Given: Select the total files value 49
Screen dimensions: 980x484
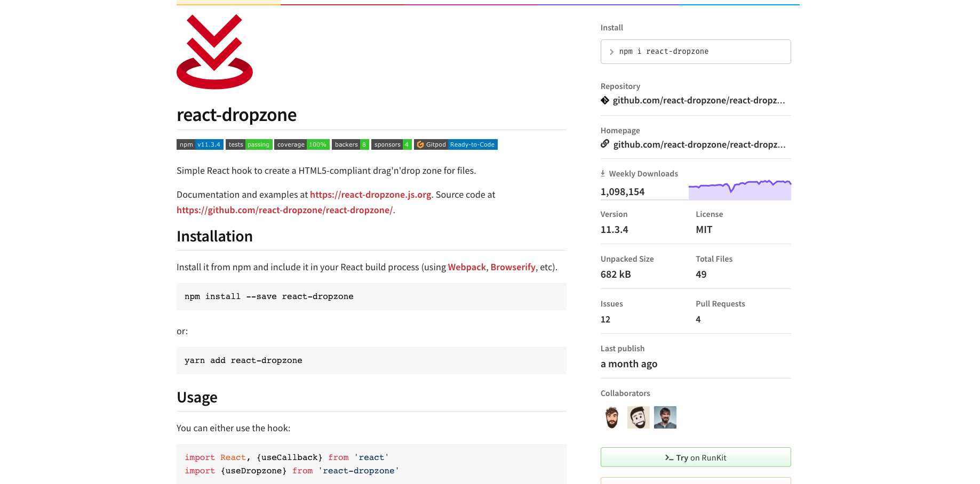Looking at the screenshot, I should [x=701, y=275].
